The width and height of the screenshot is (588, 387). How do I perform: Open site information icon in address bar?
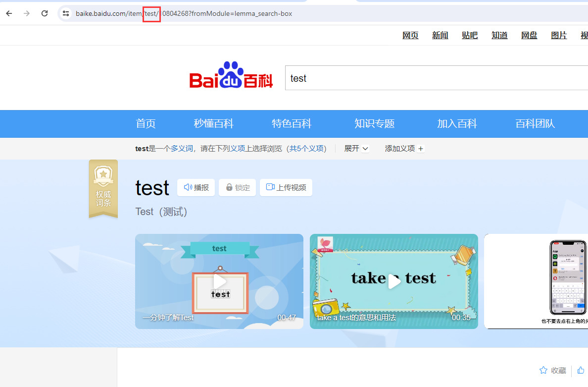click(66, 13)
